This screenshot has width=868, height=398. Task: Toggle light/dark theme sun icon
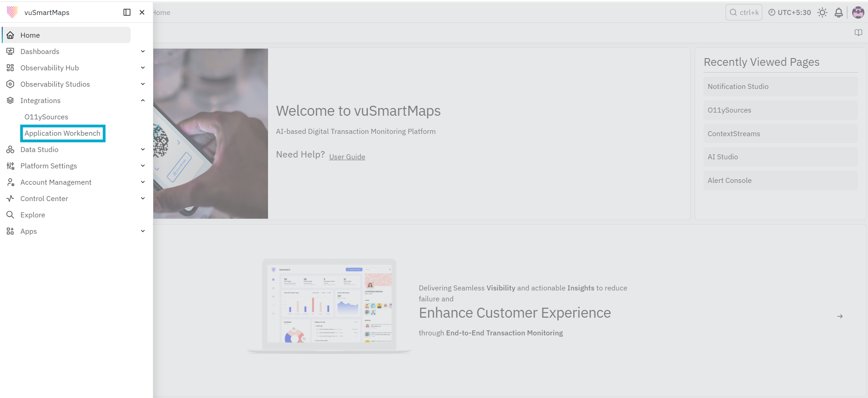[822, 13]
